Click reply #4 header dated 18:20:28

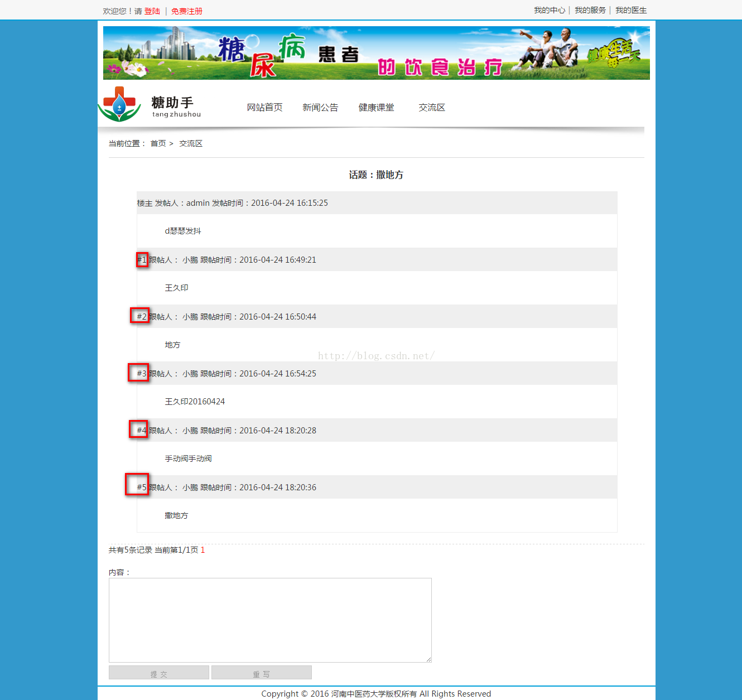377,431
